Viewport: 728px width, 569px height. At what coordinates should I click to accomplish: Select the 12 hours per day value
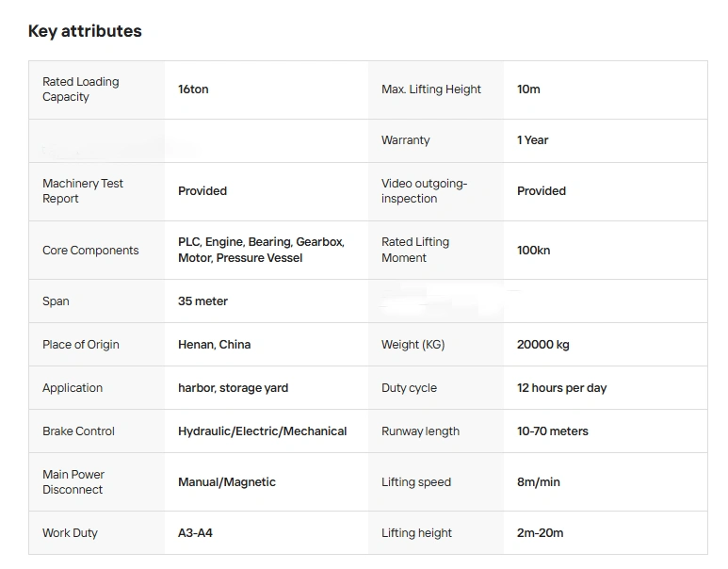pos(561,388)
